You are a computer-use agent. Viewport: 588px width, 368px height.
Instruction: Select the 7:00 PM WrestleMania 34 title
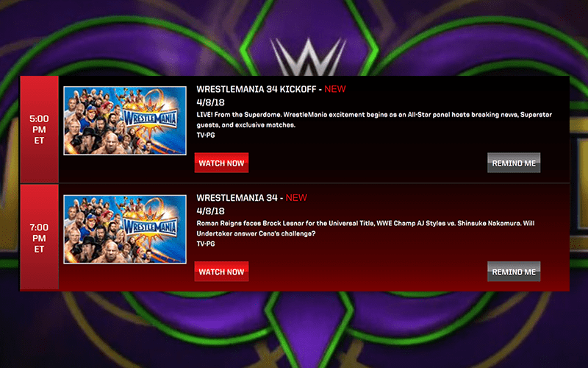tap(237, 197)
